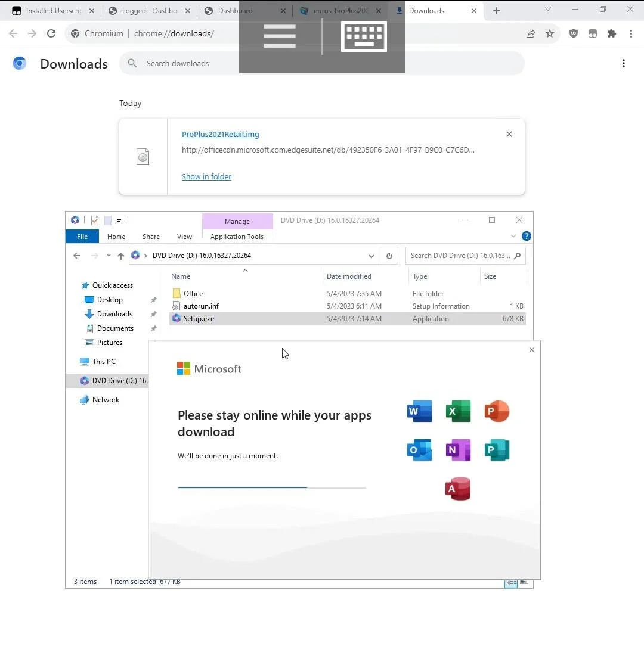This screenshot has height=668, width=644.
Task: Expand the Explorer ribbon chevron
Action: click(513, 236)
